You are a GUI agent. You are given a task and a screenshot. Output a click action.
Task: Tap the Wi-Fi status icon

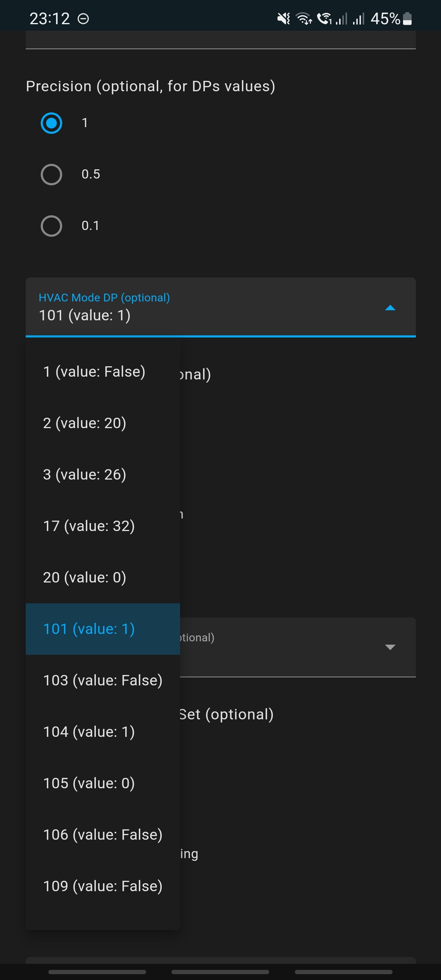[x=303, y=18]
